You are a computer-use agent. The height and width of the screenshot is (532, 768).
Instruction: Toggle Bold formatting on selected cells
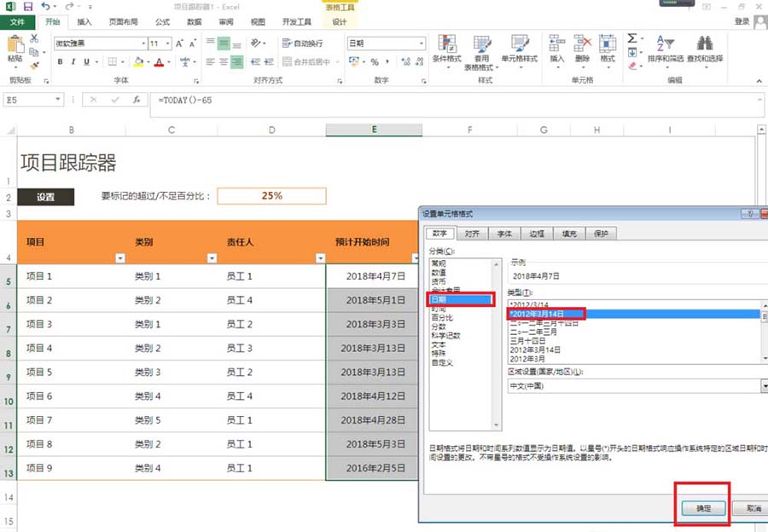(60, 61)
